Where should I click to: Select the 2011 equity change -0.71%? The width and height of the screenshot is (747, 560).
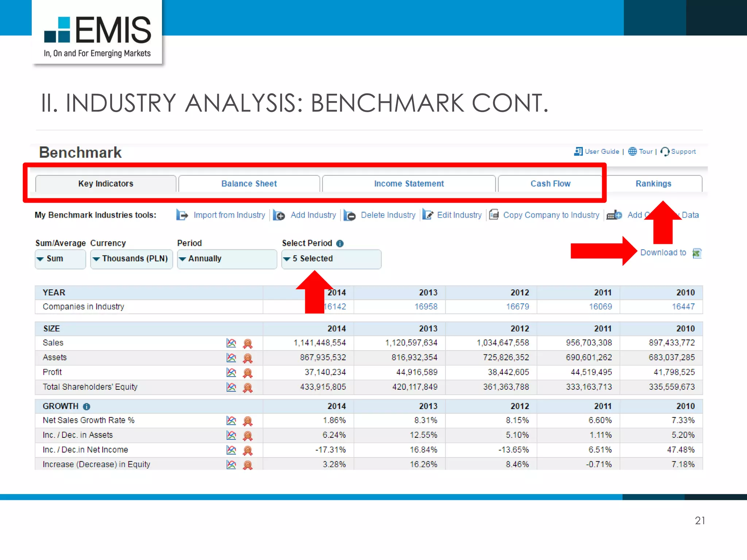pyautogui.click(x=599, y=464)
